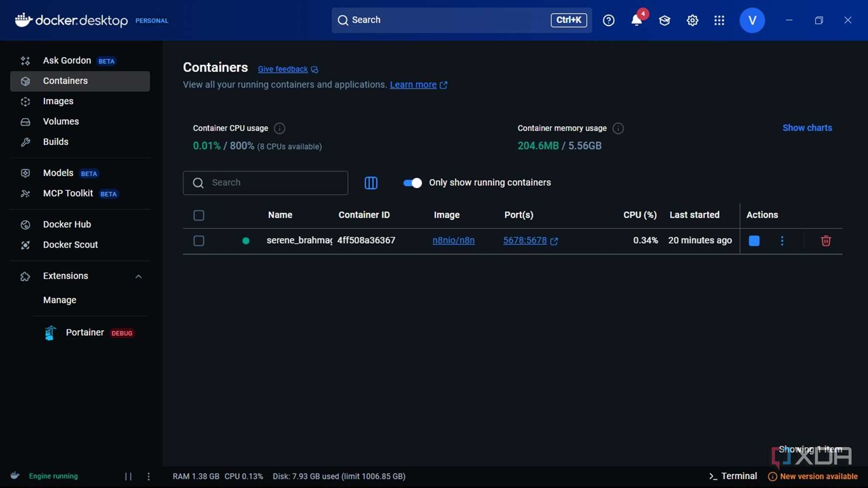
Task: Click Show charts
Action: pyautogui.click(x=807, y=128)
